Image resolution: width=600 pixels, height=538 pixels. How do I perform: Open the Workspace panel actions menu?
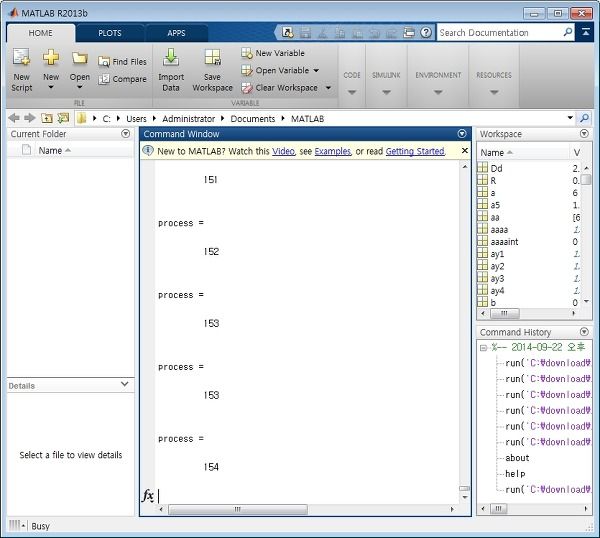point(584,134)
